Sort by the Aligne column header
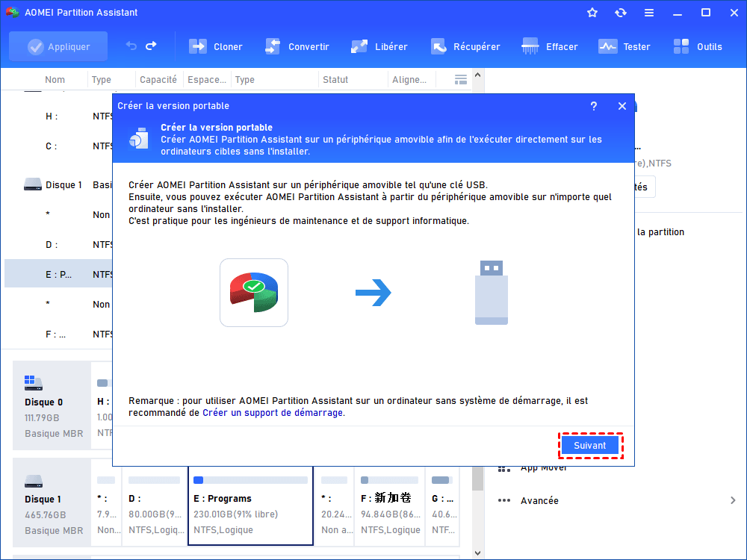The height and width of the screenshot is (560, 747). tap(409, 80)
